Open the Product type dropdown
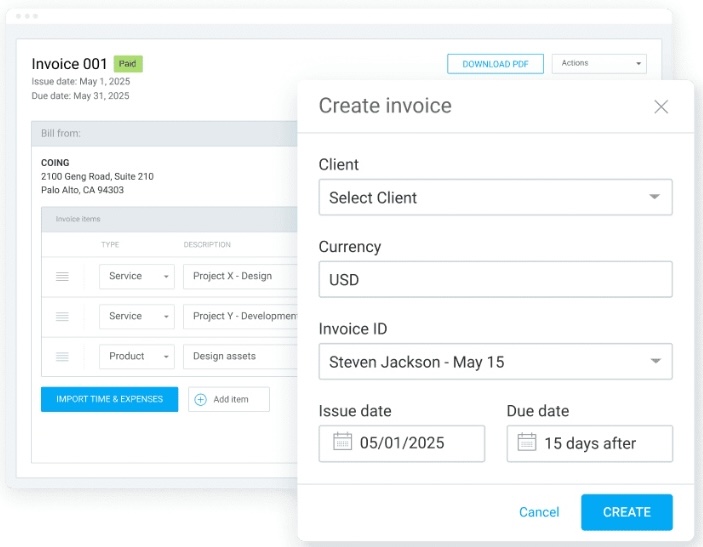The height and width of the screenshot is (547, 703). tap(136, 356)
